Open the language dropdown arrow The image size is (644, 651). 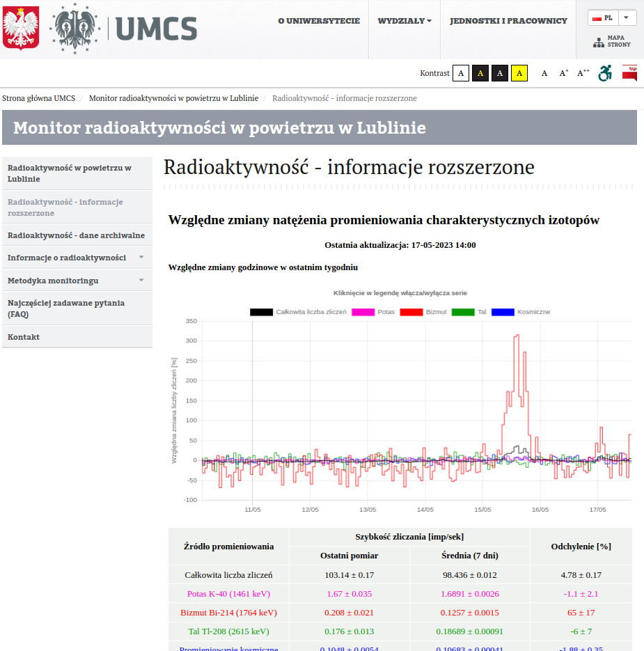(x=627, y=18)
